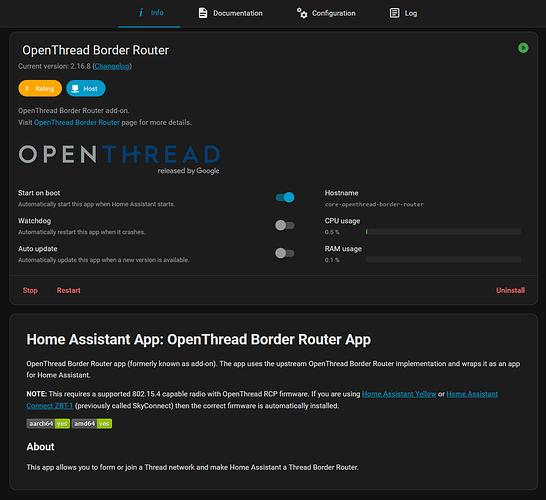Open the Log tab
Viewport: 546px width, 500px height.
tap(403, 13)
